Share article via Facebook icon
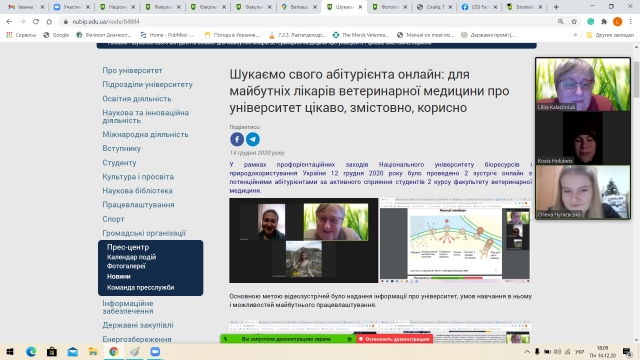The height and width of the screenshot is (360, 640). [237, 139]
